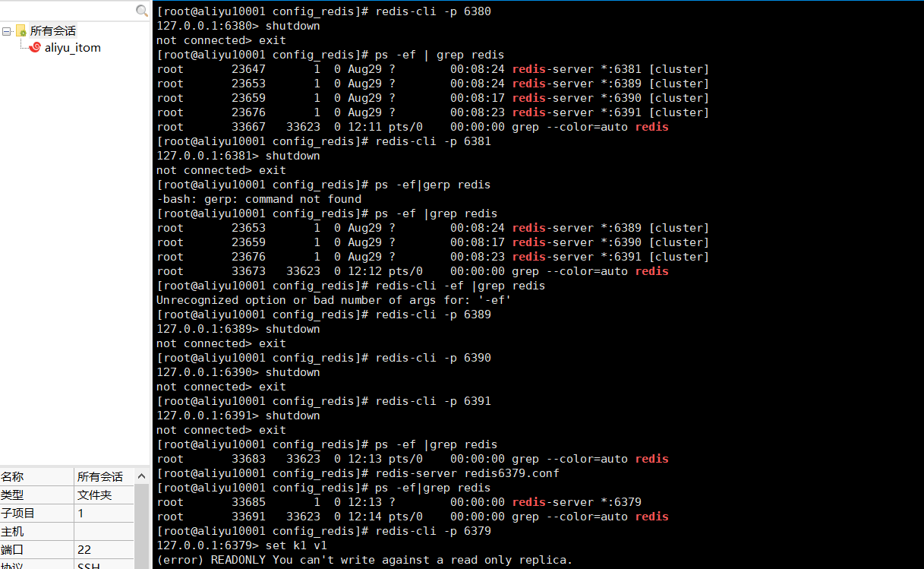Click the 'redis-cli -p 6379' command line
Image resolution: width=924 pixels, height=569 pixels.
point(323,531)
